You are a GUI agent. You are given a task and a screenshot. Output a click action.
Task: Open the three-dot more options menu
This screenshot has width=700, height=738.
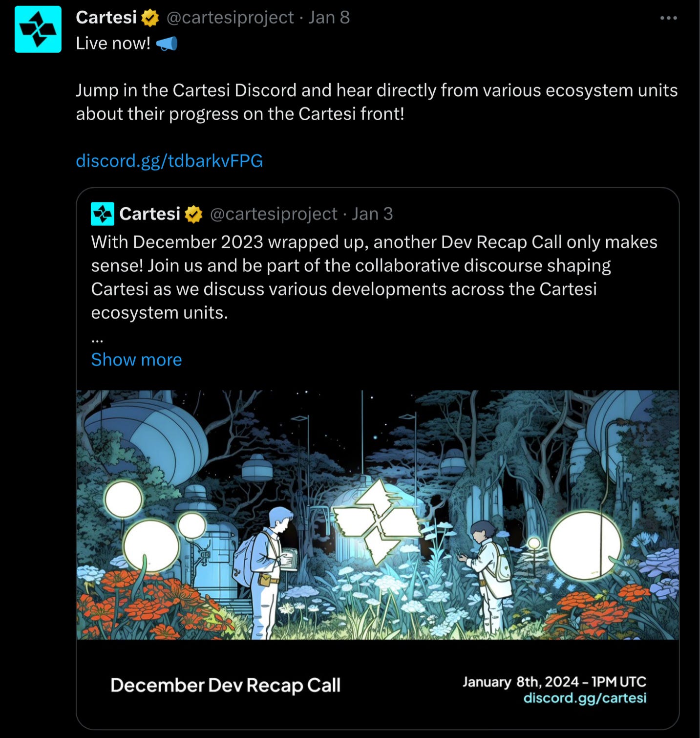(668, 18)
